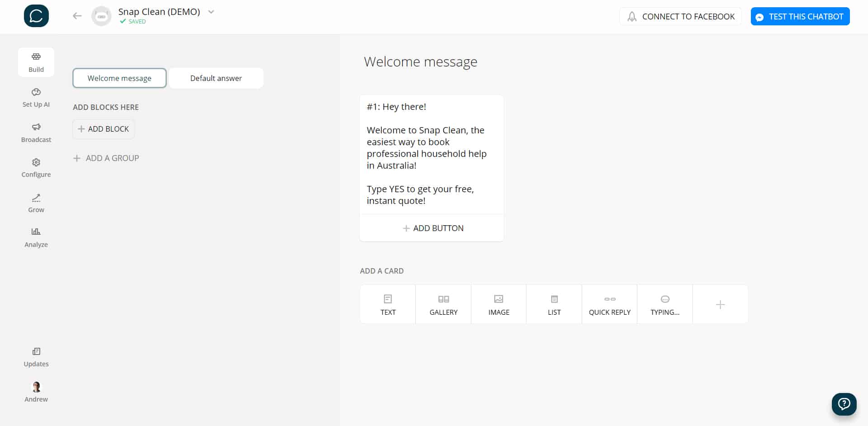Image resolution: width=868 pixels, height=426 pixels.
Task: Open the Chatfuel logo home
Action: pos(36,16)
